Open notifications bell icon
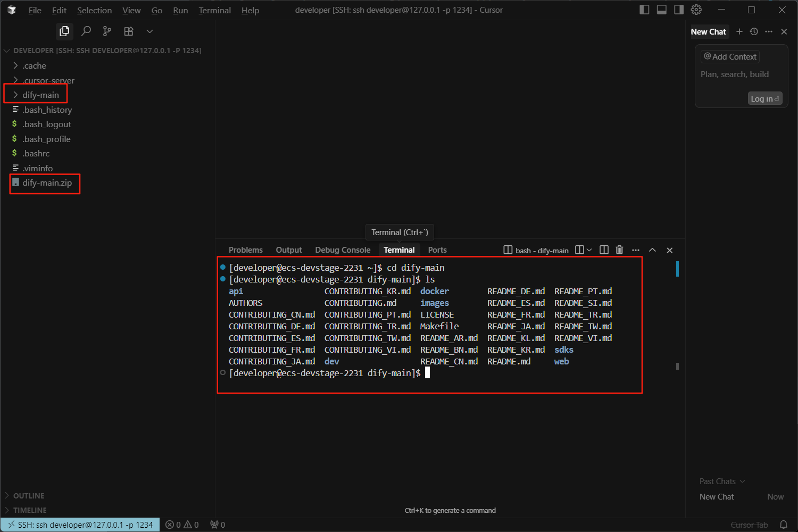This screenshot has height=532, width=798. (x=784, y=525)
